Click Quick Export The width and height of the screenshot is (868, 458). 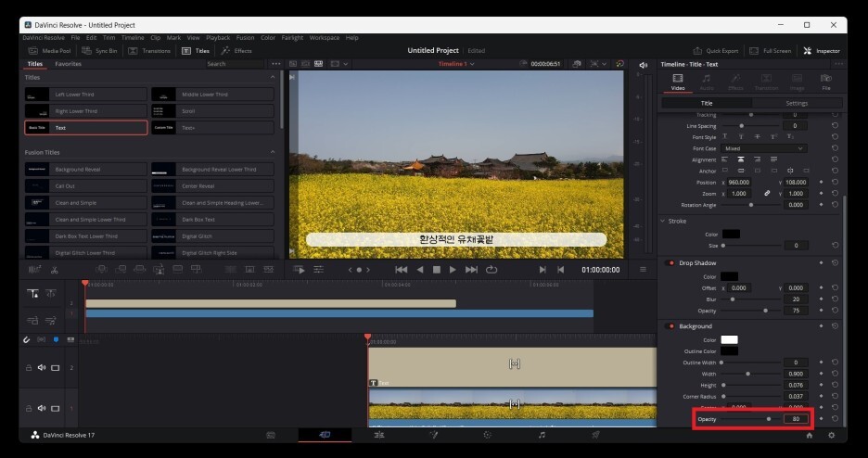(716, 51)
